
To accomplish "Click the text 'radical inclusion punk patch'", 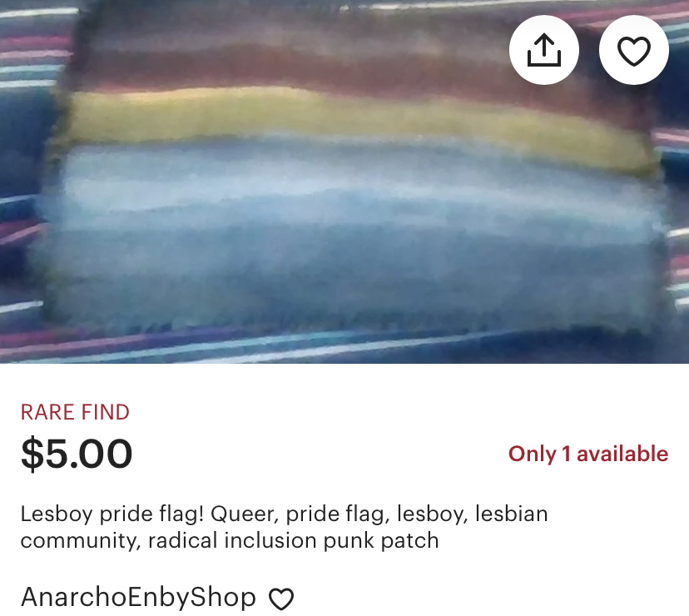I will 294,540.
